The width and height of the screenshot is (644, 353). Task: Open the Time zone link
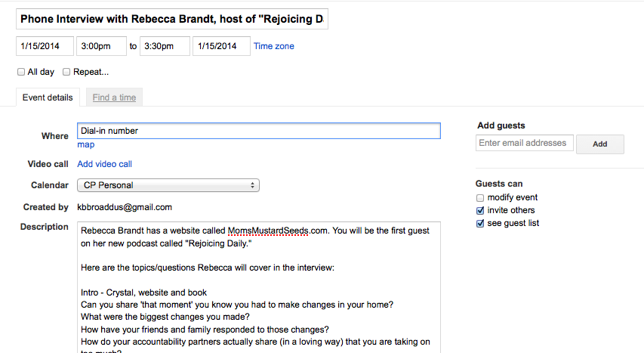click(x=274, y=46)
